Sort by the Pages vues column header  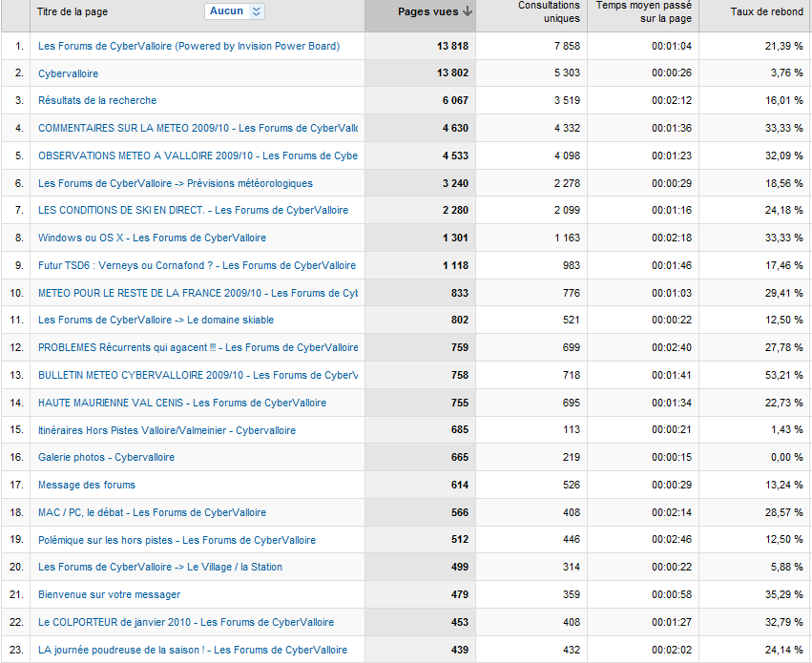point(427,12)
